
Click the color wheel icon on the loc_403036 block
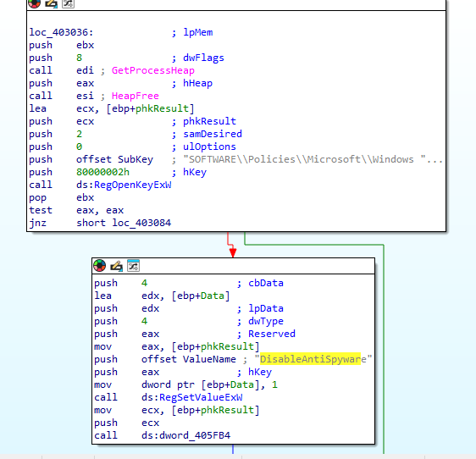tap(35, 3)
